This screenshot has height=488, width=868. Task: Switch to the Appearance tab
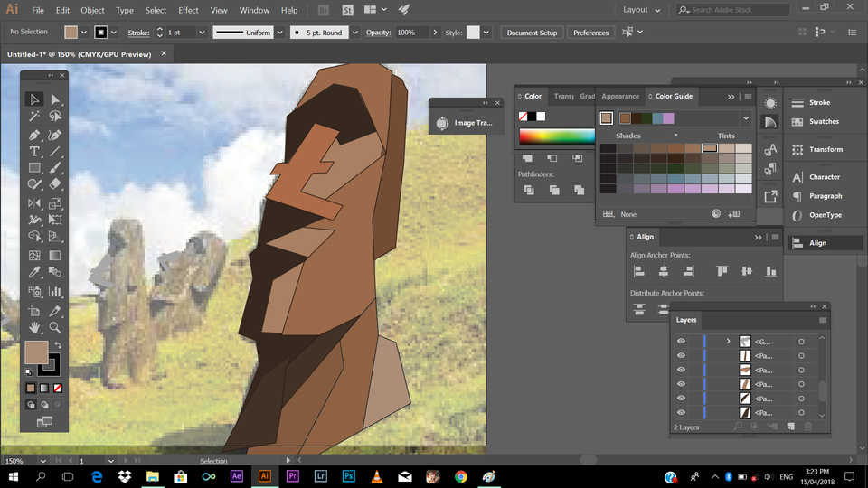pyautogui.click(x=620, y=96)
